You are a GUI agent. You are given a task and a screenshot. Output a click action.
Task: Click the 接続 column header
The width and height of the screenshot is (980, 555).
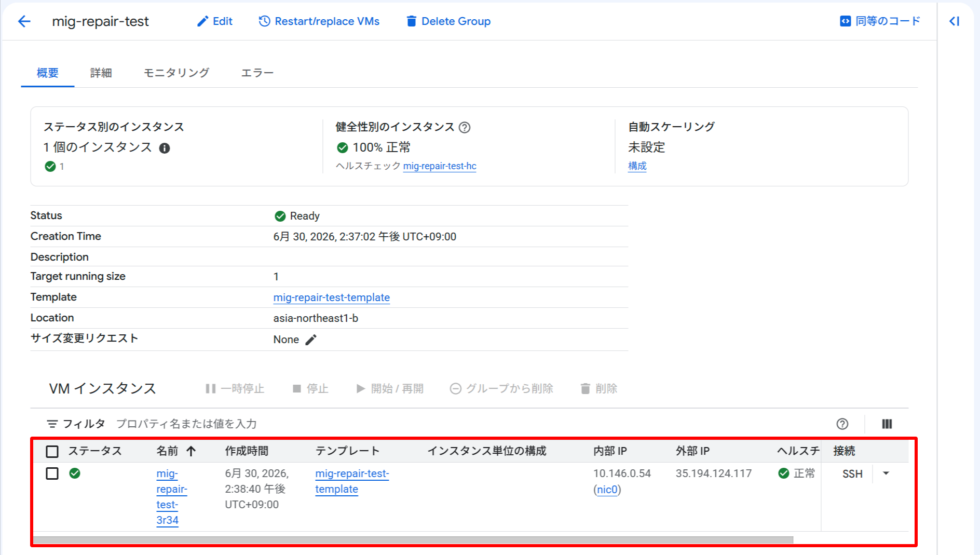coord(844,451)
